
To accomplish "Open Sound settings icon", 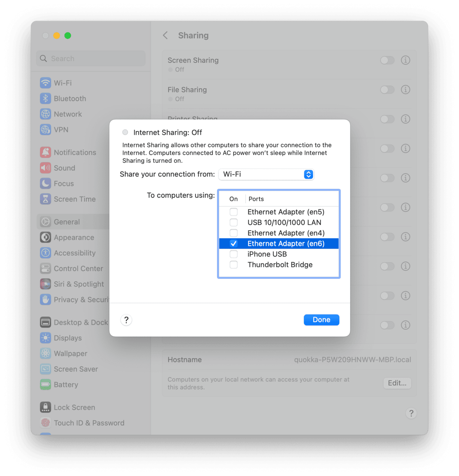I will [x=45, y=168].
